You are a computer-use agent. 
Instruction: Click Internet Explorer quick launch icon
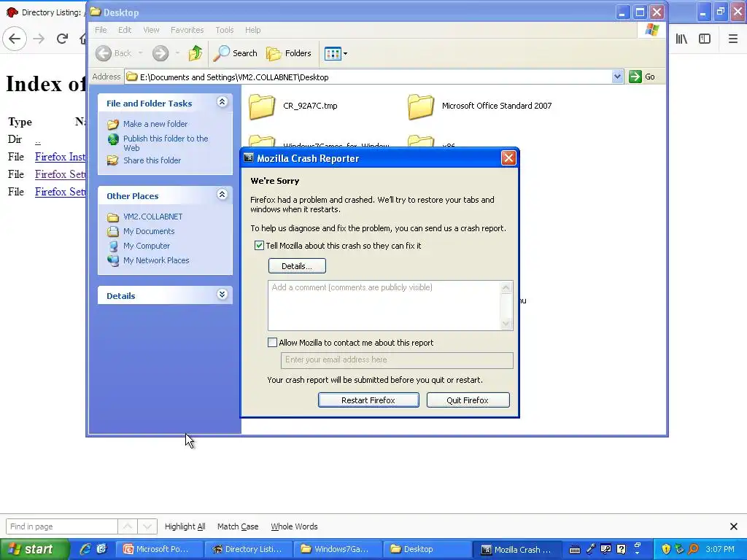tap(86, 549)
